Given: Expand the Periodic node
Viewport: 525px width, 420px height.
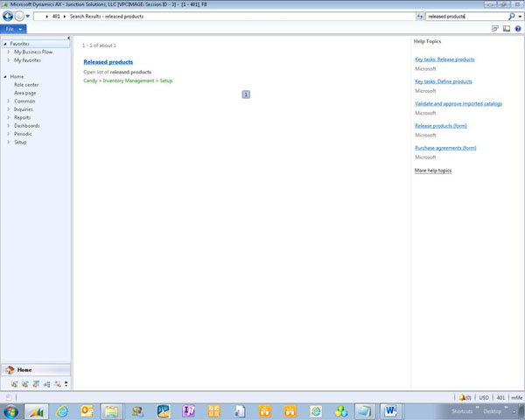Looking at the screenshot, I should (9, 134).
